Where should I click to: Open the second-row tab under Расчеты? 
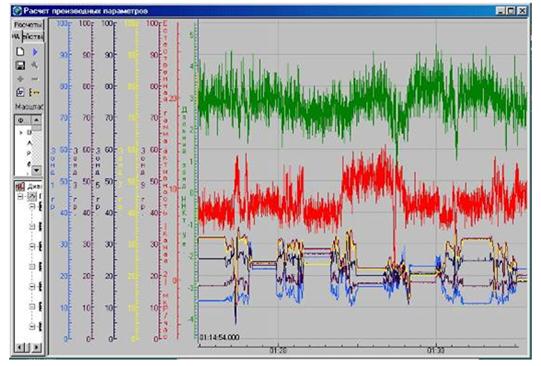33,36
